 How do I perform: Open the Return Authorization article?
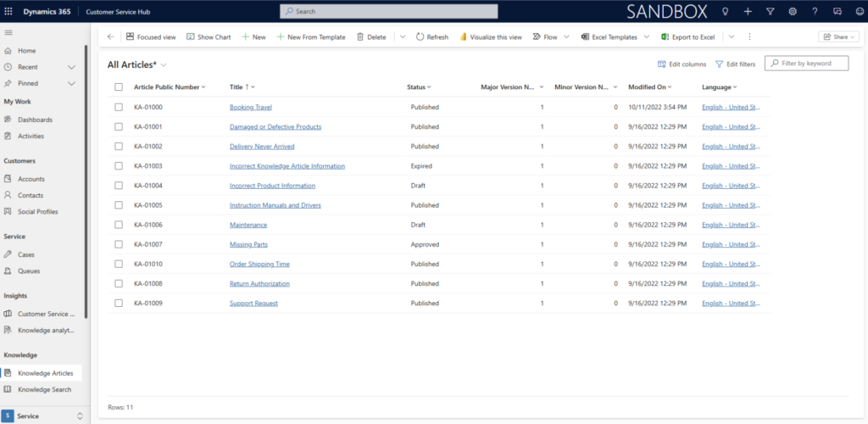[259, 284]
